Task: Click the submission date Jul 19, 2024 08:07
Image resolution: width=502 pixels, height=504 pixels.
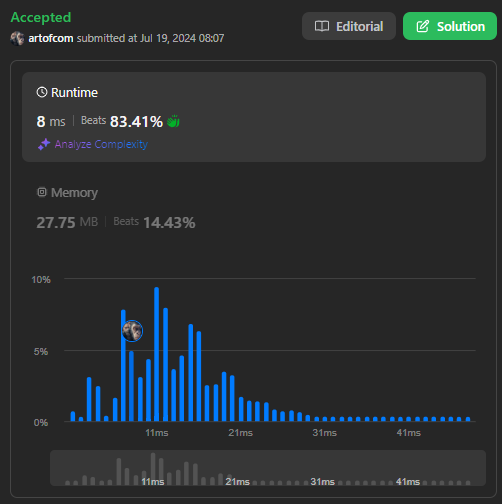Action: [182, 38]
